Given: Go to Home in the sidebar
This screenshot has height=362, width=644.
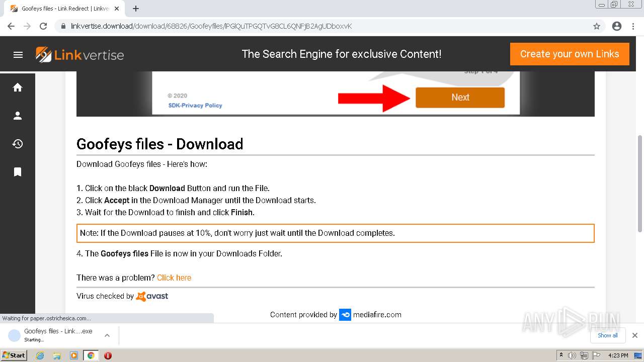Looking at the screenshot, I should 18,87.
